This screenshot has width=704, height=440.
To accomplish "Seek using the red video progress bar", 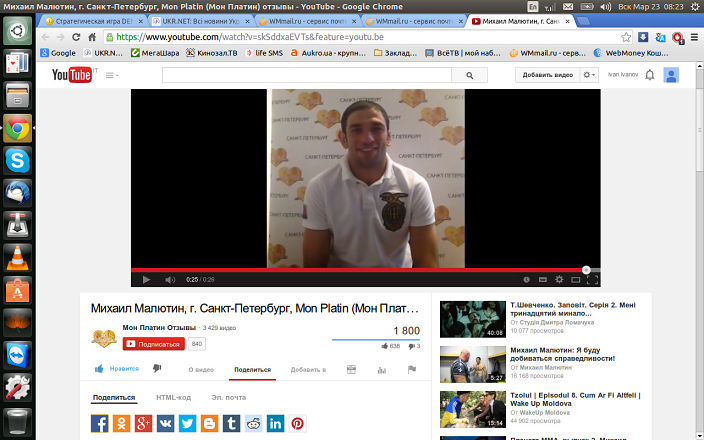I will (x=360, y=269).
